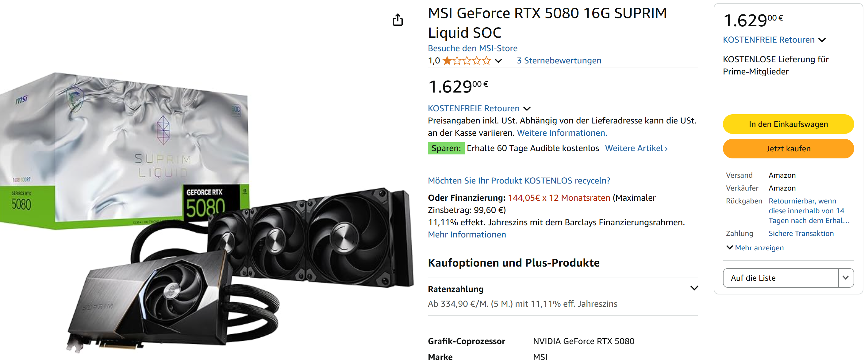Screen dimensions: 868x364
Task: Click the product recycling KOSTENLOS link
Action: tap(519, 181)
